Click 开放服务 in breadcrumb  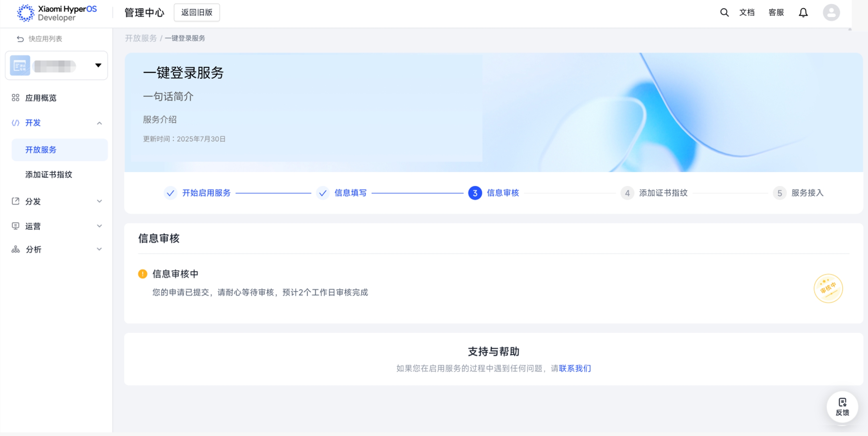(x=141, y=38)
